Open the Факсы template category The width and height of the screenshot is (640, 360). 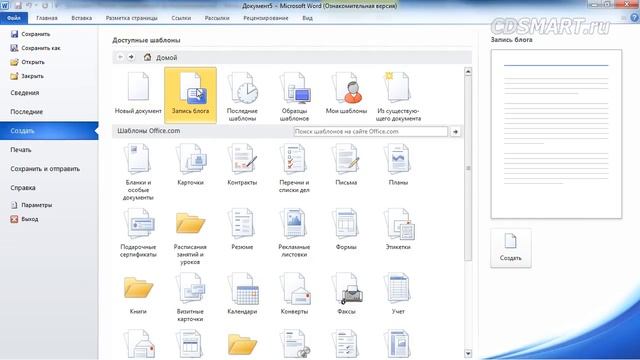(346, 294)
